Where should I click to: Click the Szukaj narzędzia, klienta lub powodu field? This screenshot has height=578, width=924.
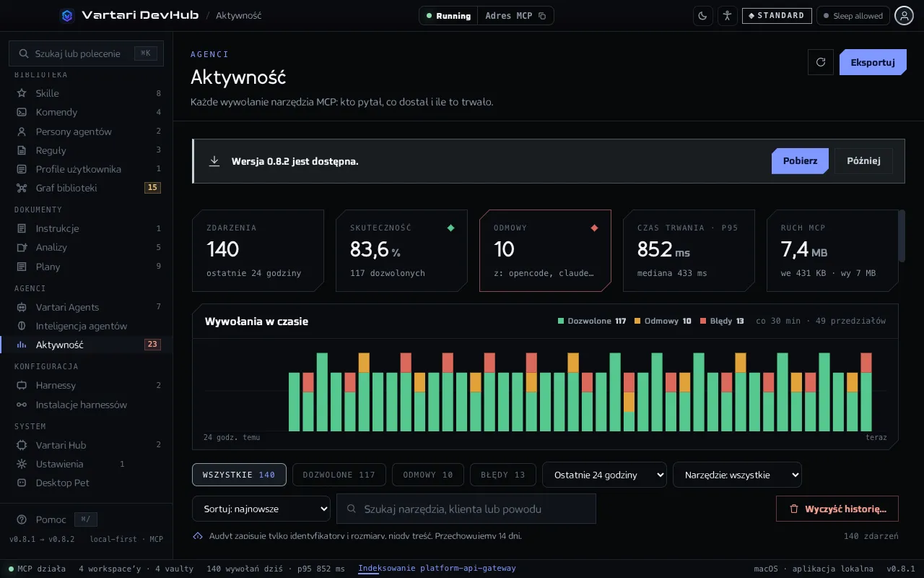[x=466, y=509]
